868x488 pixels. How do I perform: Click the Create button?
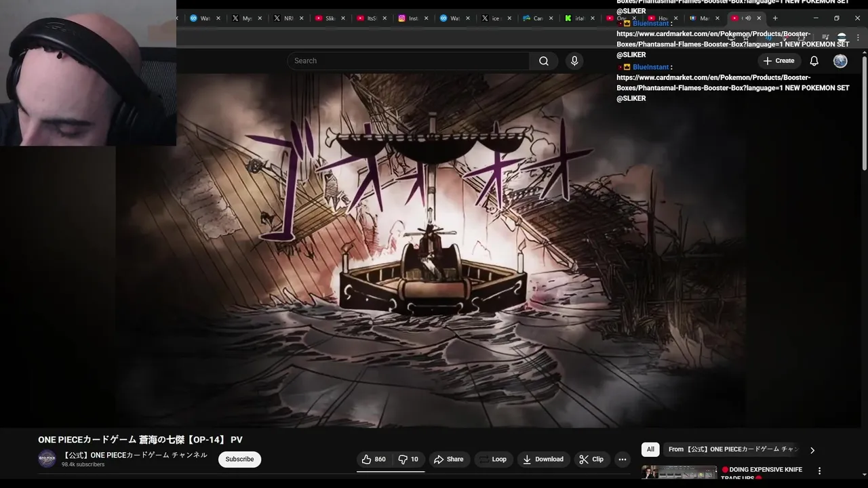[778, 61]
